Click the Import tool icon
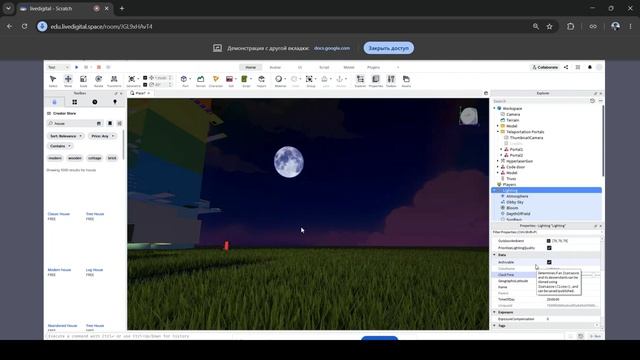 pos(261,79)
